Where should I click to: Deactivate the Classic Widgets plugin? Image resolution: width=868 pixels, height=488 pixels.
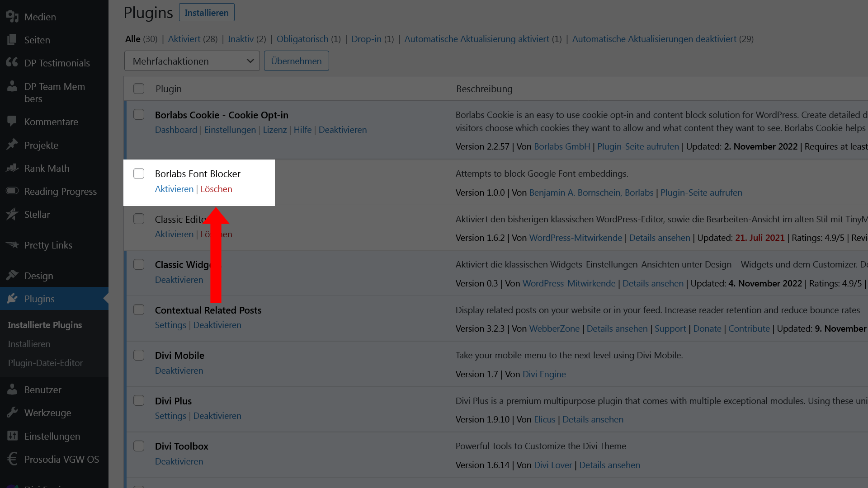179,280
